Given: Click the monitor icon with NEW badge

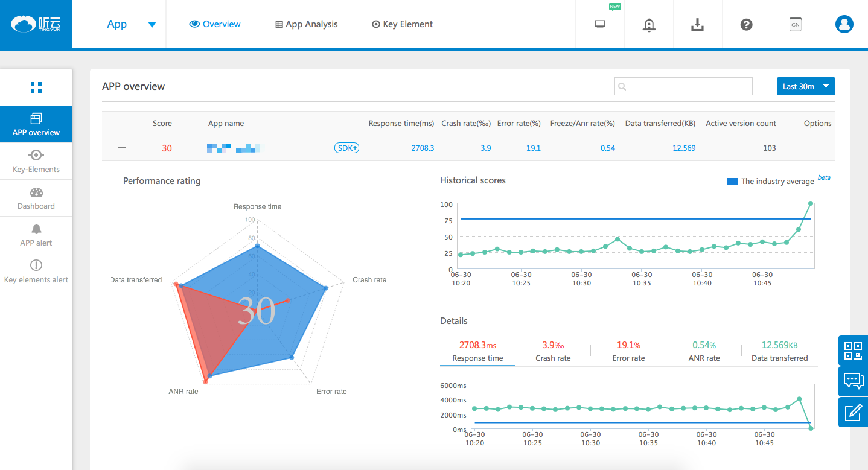Looking at the screenshot, I should pos(600,25).
